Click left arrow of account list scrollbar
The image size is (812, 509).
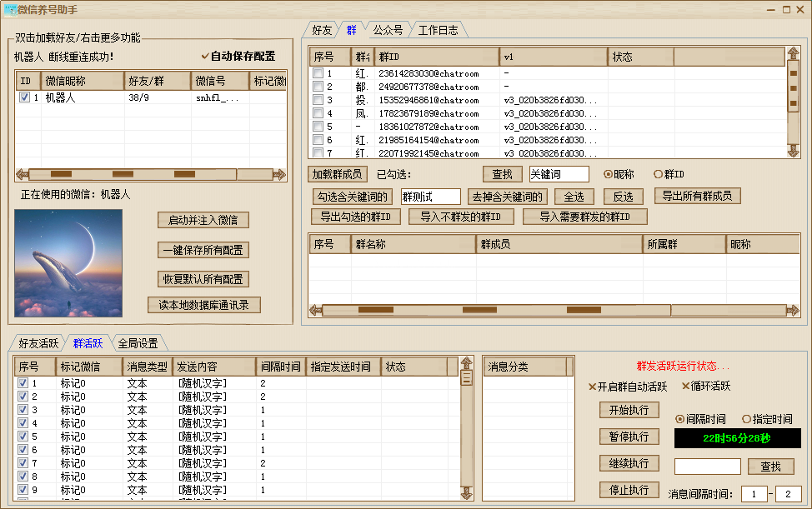coord(23,174)
